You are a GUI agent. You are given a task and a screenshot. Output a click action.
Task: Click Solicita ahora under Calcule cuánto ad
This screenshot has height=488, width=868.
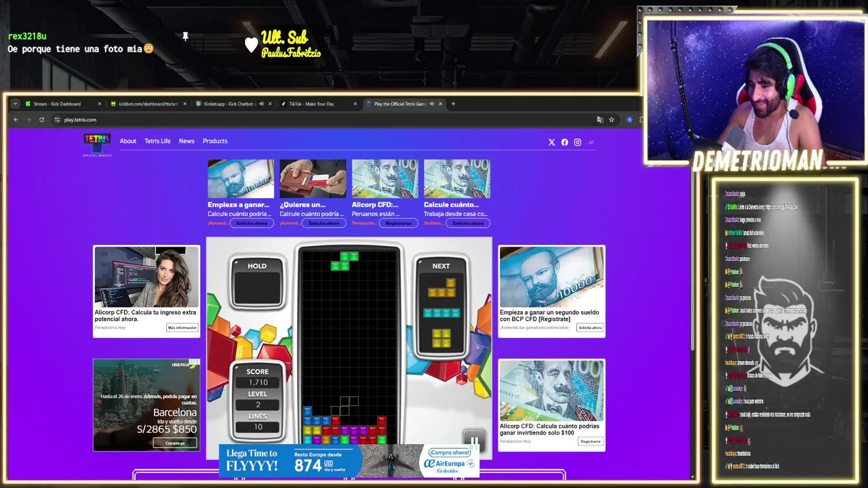pos(468,223)
